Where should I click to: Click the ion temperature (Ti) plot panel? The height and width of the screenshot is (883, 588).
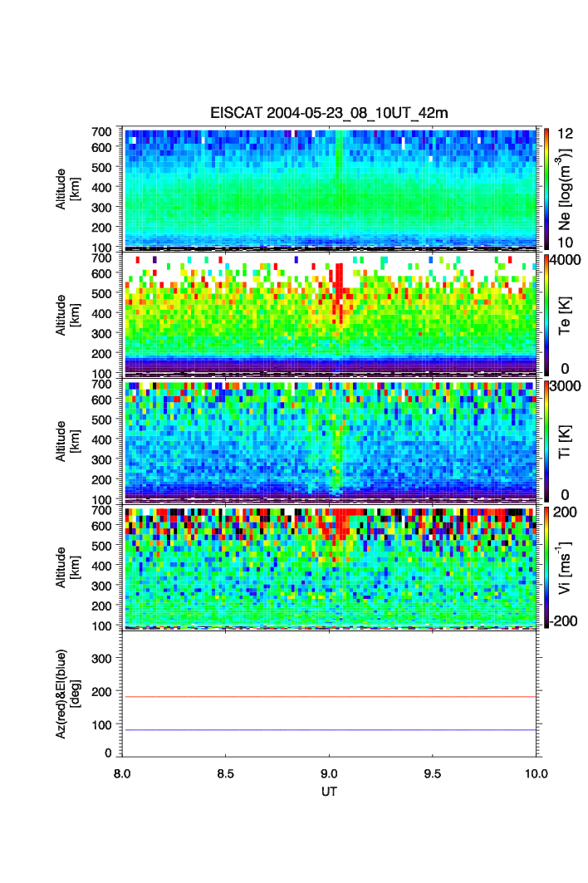(330, 441)
